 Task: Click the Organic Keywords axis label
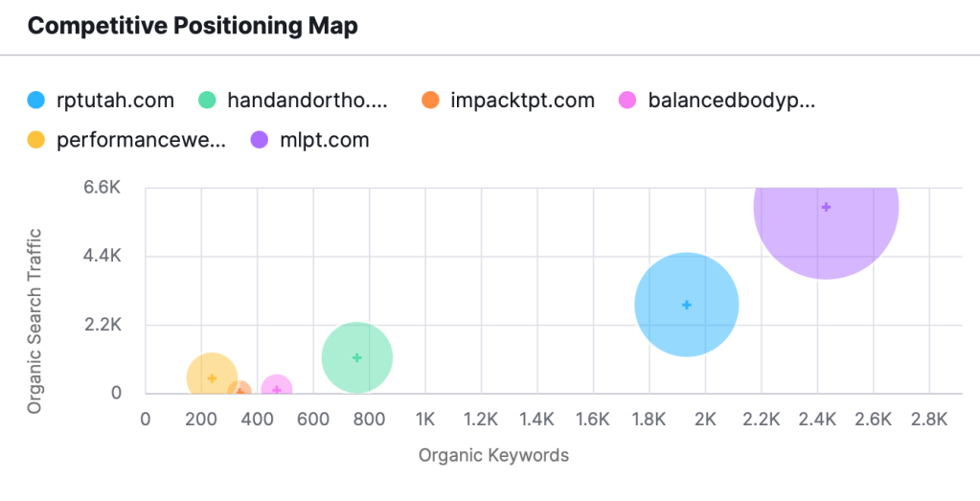493,455
